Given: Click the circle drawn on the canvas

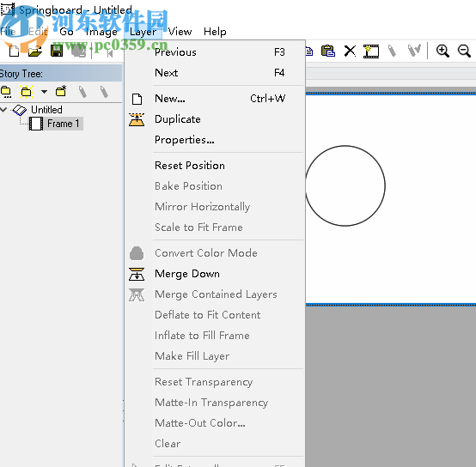Looking at the screenshot, I should click(x=345, y=186).
